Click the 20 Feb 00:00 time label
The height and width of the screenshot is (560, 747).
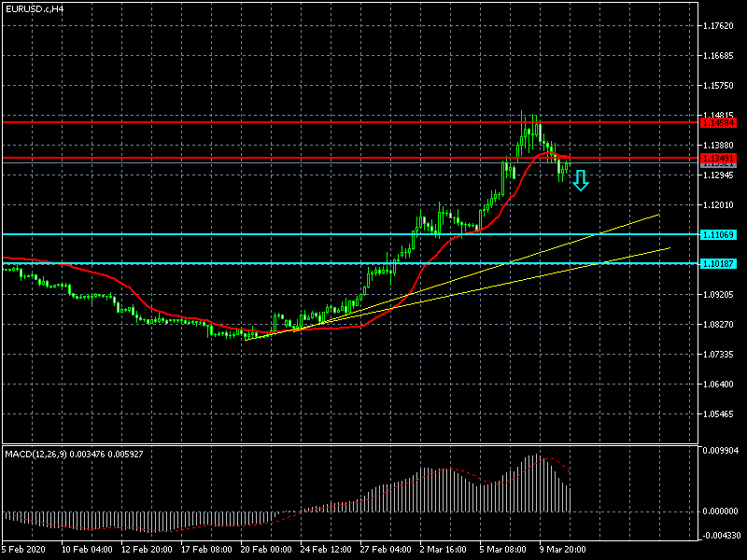pos(266,550)
